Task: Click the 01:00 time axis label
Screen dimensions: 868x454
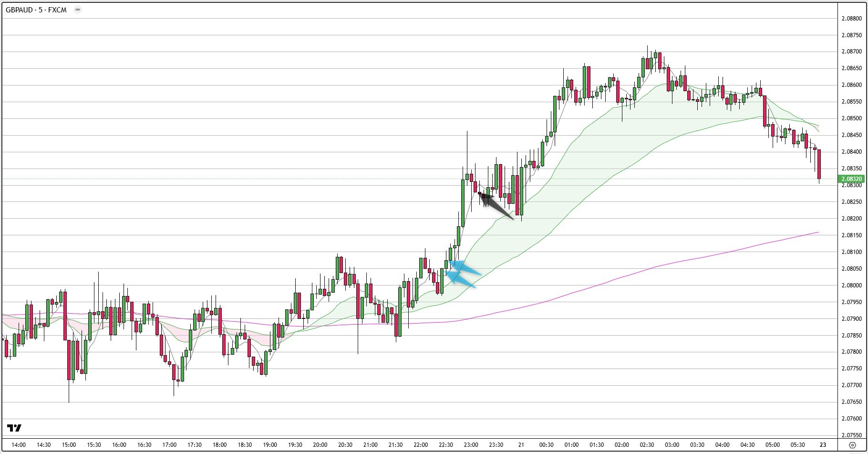Action: (571, 445)
